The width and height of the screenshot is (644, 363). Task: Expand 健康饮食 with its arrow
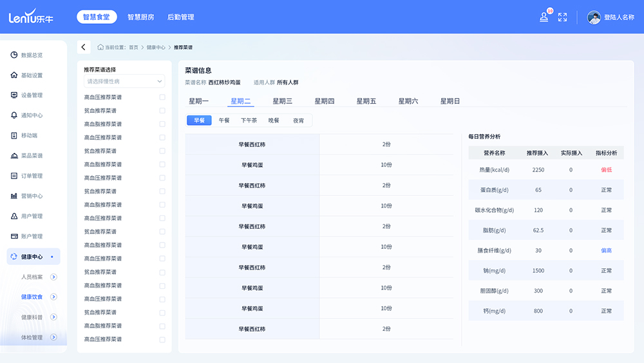[x=53, y=297]
